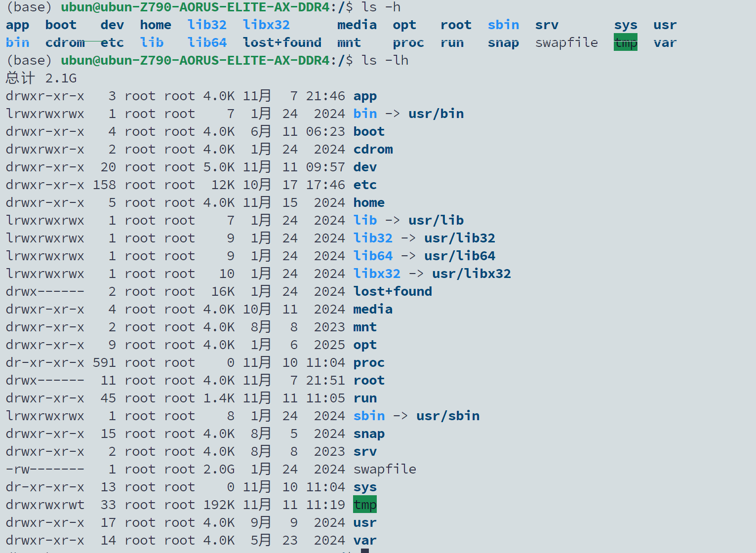Click 'sbin' link name in ls -lh listing
The width and height of the screenshot is (756, 553).
[369, 416]
